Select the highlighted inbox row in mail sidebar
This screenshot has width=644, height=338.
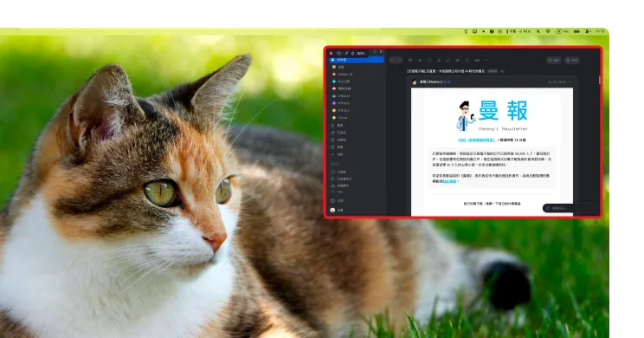point(357,60)
